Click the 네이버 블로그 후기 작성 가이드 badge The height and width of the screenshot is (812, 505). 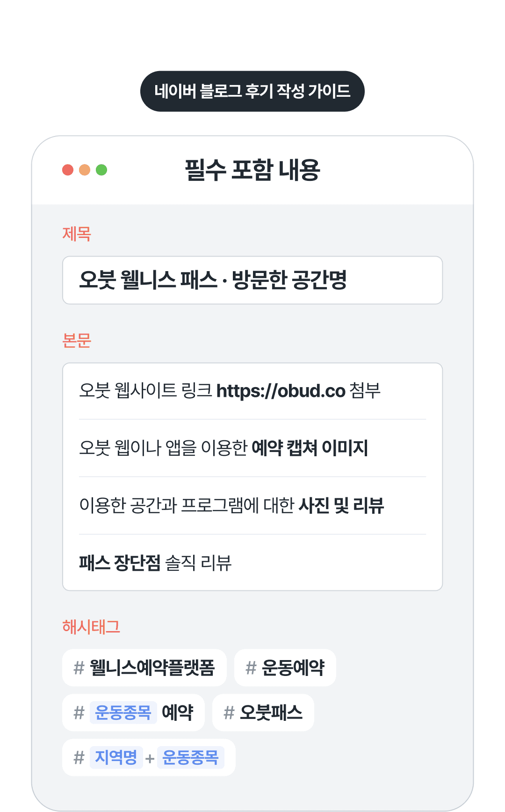252,91
